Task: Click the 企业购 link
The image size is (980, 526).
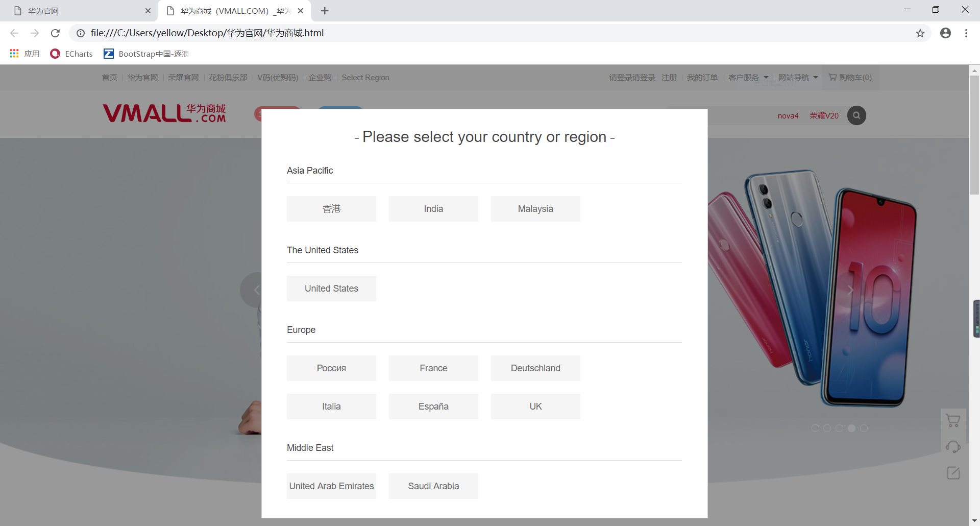Action: click(x=320, y=78)
